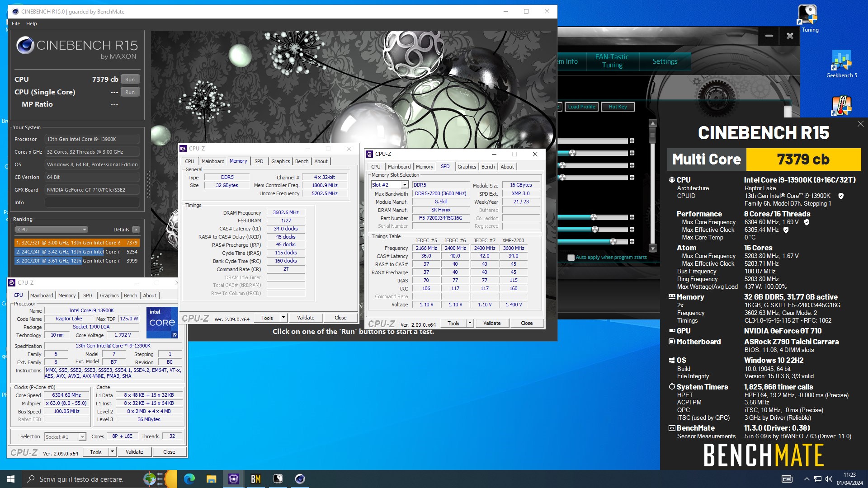Select Bench tab in CPU-Z SPD window

488,167
